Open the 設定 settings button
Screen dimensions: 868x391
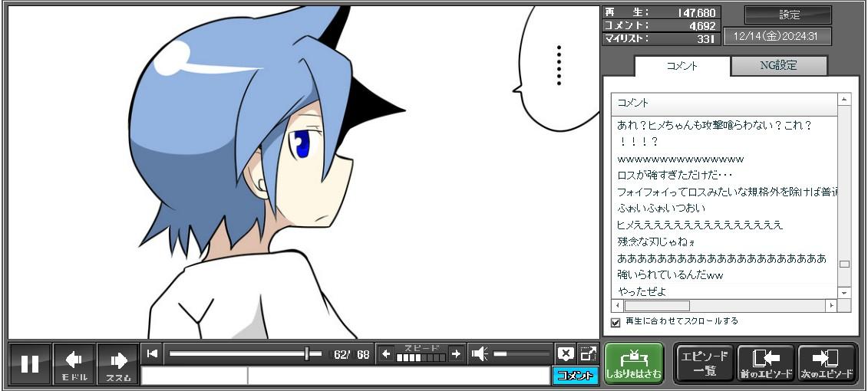pyautogui.click(x=788, y=15)
